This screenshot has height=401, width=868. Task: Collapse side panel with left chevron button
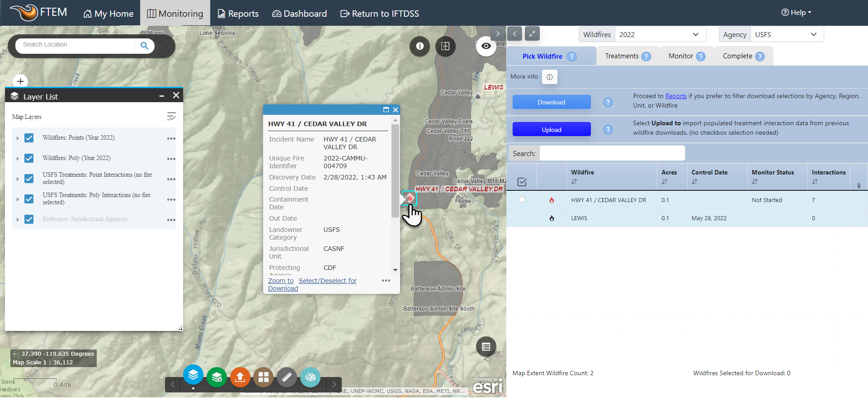click(514, 33)
